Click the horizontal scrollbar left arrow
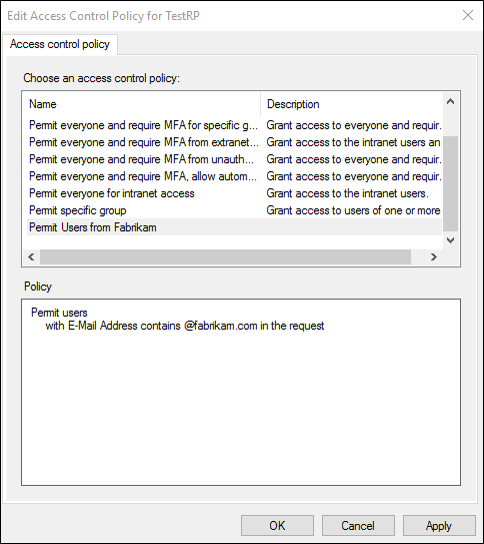This screenshot has width=484, height=544. [31, 257]
